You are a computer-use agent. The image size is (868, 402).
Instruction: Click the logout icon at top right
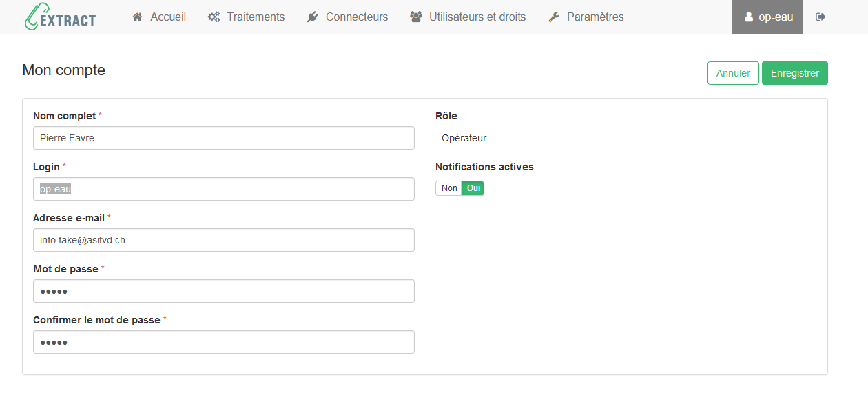point(820,17)
